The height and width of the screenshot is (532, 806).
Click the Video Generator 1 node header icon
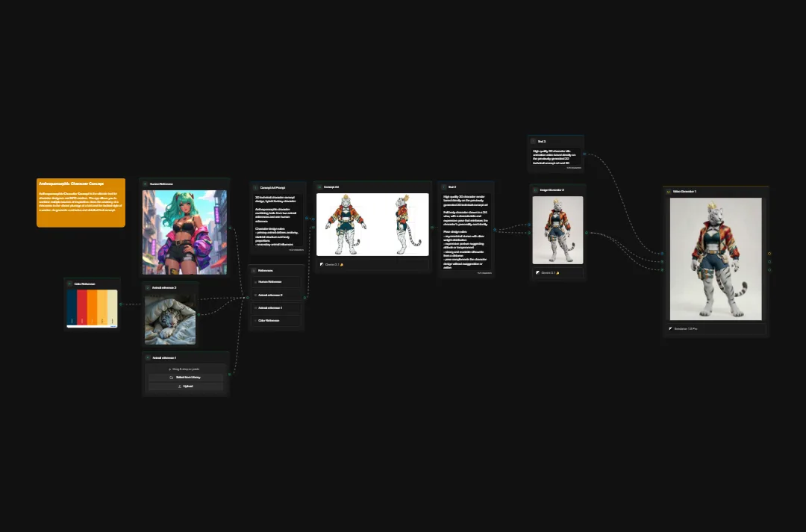point(668,191)
